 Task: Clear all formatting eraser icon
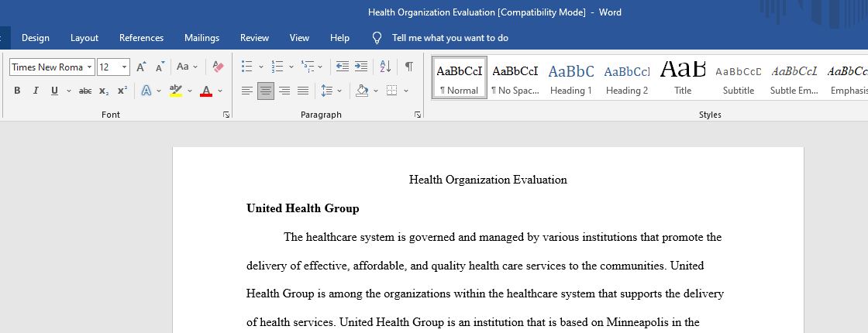tap(218, 67)
